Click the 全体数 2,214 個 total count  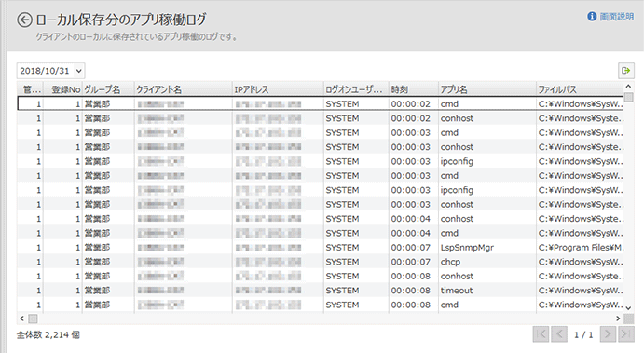pyautogui.click(x=48, y=335)
